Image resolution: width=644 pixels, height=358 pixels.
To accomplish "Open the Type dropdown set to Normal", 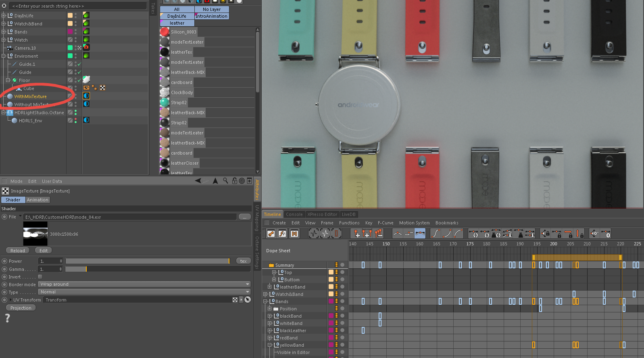I will coord(144,292).
